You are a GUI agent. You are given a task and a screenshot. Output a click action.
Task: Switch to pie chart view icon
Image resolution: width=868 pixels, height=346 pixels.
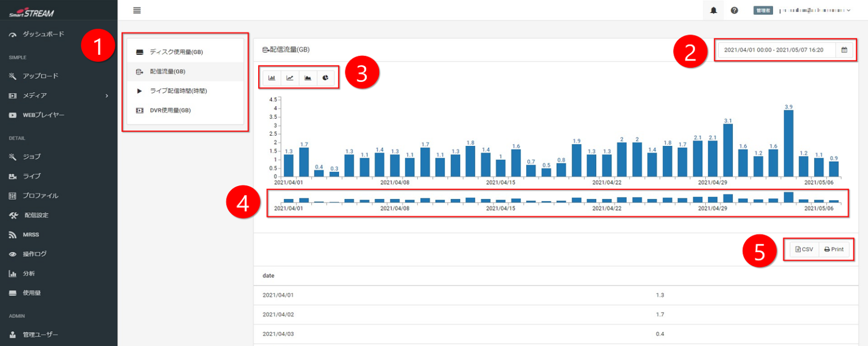(x=325, y=77)
